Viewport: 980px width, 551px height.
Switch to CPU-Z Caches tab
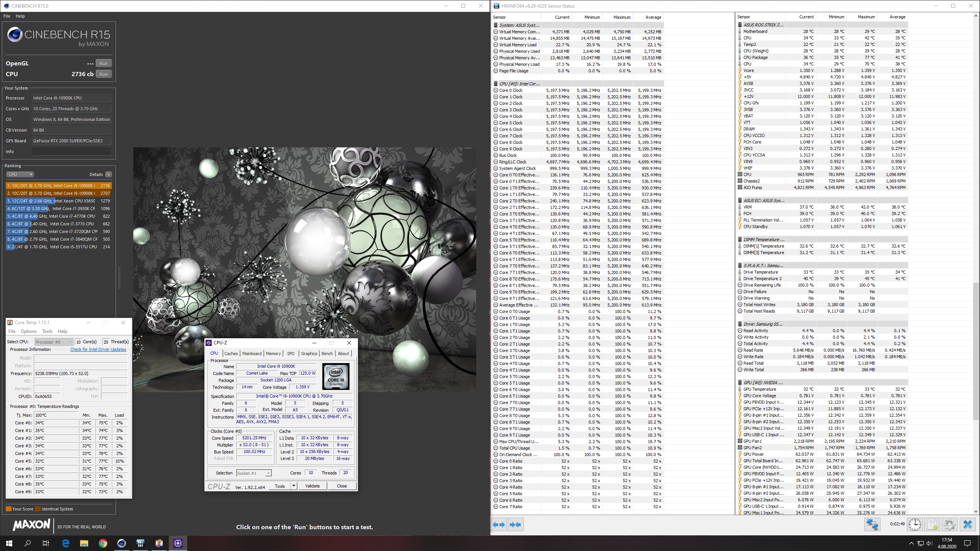tap(231, 354)
